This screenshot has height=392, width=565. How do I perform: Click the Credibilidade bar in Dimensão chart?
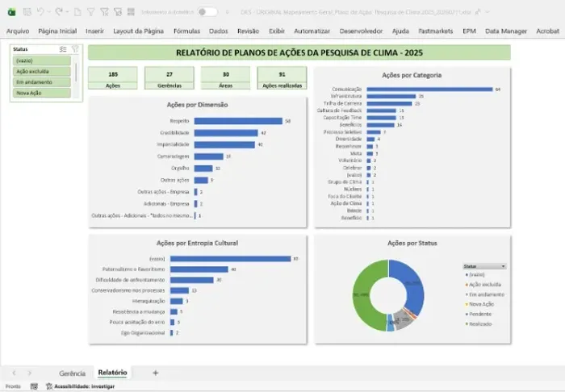click(x=226, y=133)
